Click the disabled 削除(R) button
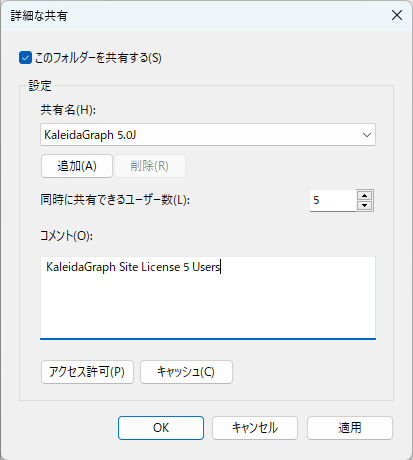Image resolution: width=413 pixels, height=460 pixels. (x=150, y=166)
